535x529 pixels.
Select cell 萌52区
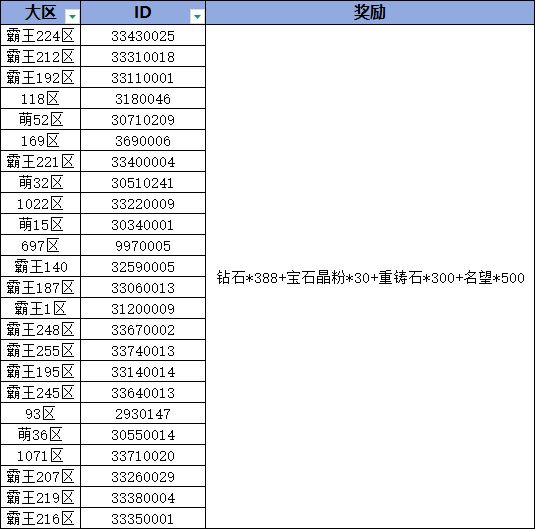click(x=41, y=119)
